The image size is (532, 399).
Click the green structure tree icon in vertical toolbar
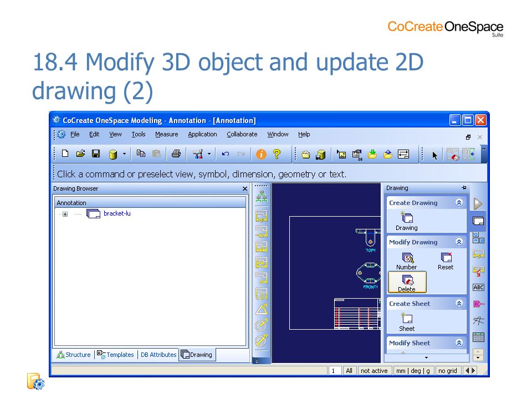pyautogui.click(x=261, y=197)
